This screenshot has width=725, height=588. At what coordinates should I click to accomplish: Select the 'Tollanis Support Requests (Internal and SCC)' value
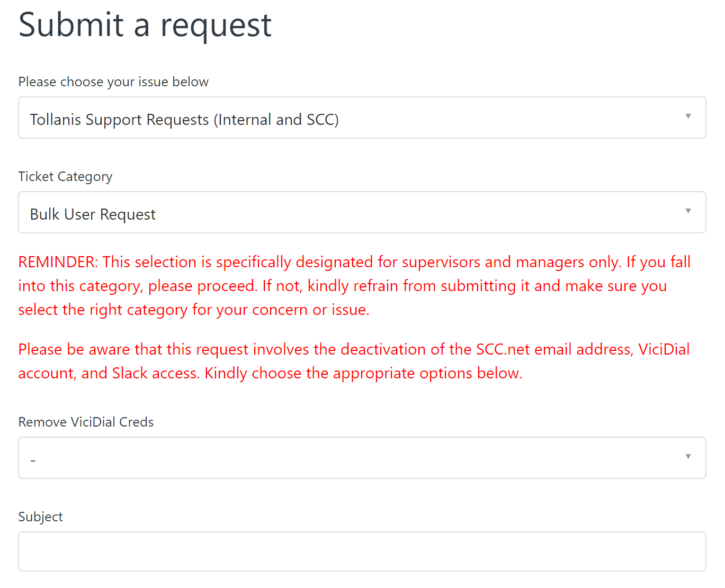tap(184, 120)
